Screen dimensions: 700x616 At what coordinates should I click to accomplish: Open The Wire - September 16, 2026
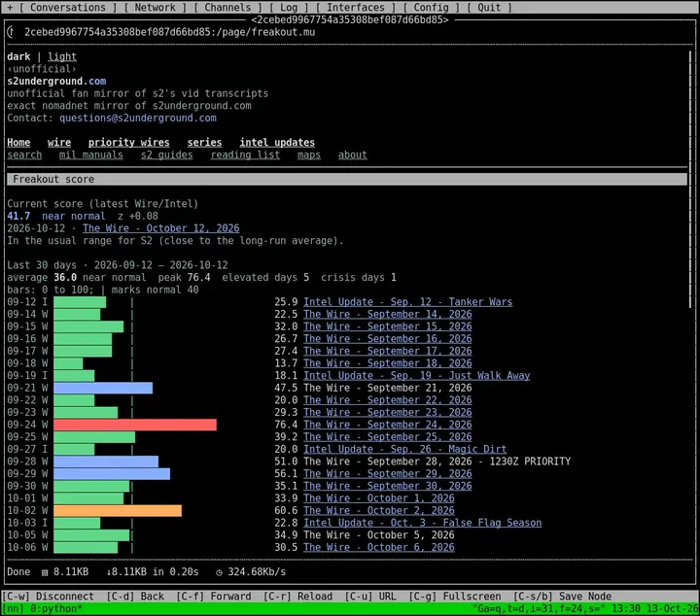point(388,338)
